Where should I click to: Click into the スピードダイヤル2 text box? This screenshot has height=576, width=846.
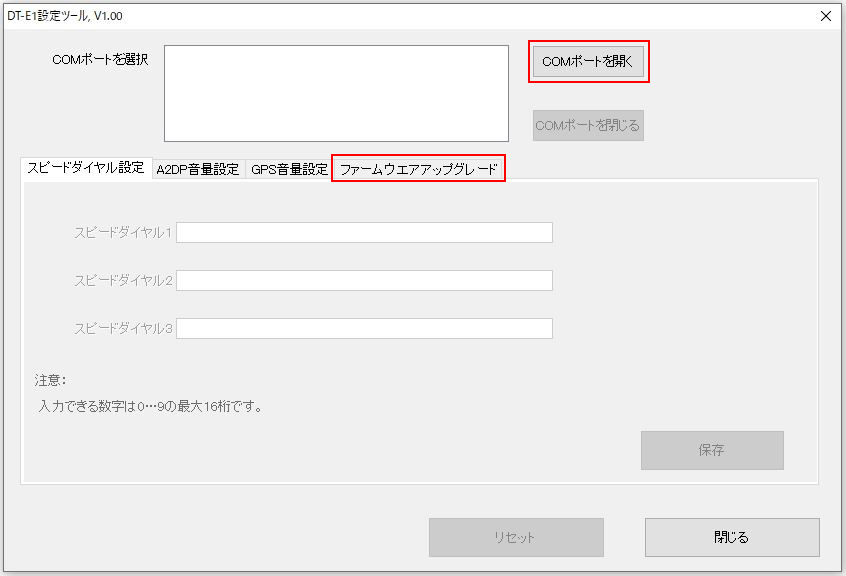coord(364,280)
